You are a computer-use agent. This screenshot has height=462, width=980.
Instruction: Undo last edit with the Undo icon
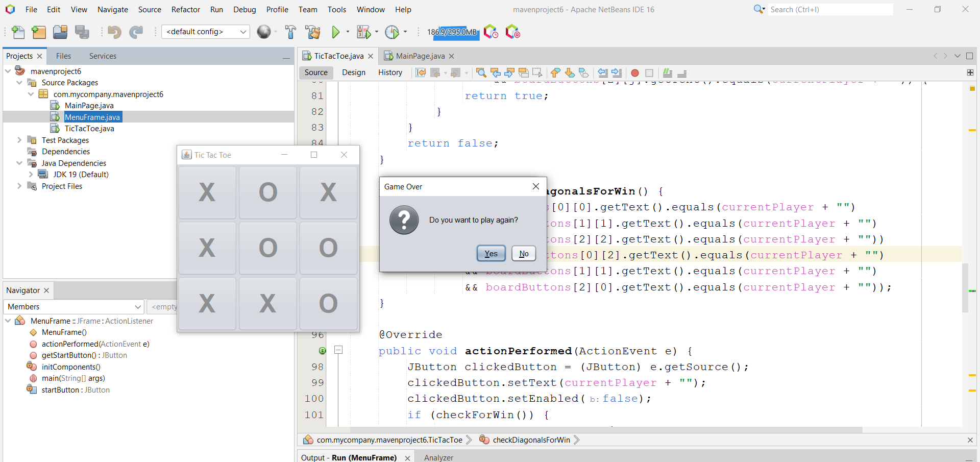[114, 32]
